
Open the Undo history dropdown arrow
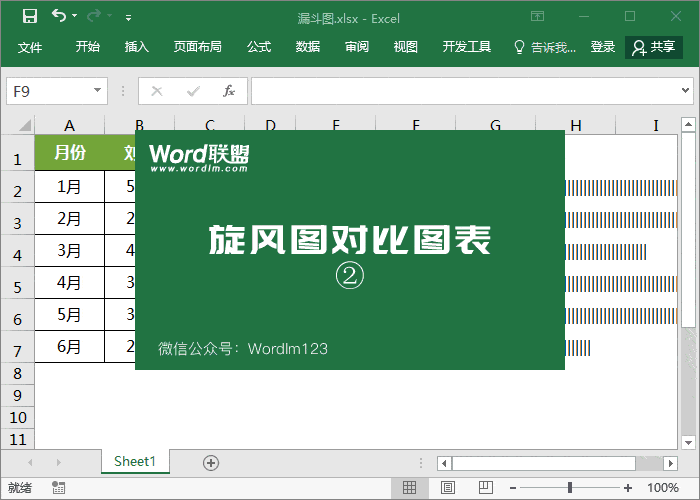(75, 16)
